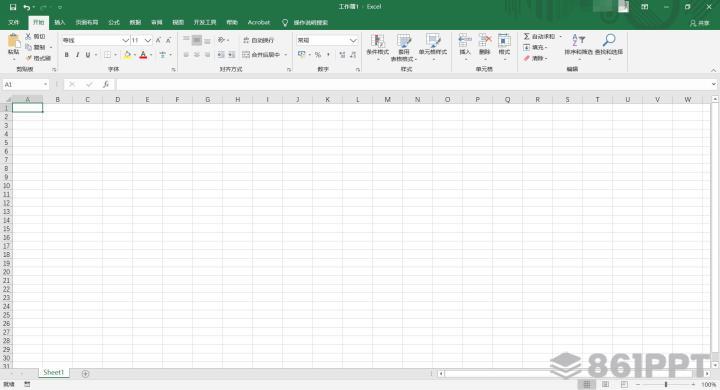Screen dimensions: 720x390
Task: Click the insert function fx icon
Action: click(x=106, y=85)
